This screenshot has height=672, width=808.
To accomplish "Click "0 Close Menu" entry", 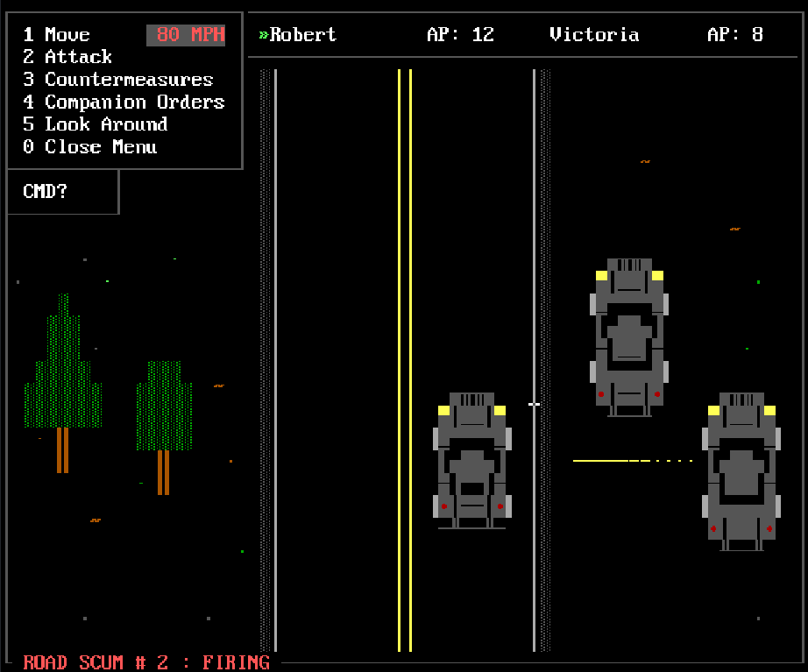I will click(89, 147).
